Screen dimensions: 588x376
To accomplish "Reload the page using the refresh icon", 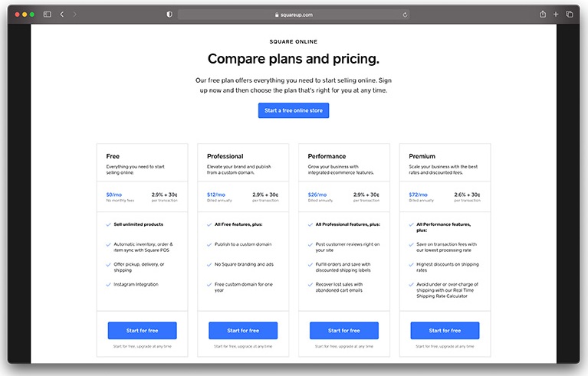I will coord(405,15).
